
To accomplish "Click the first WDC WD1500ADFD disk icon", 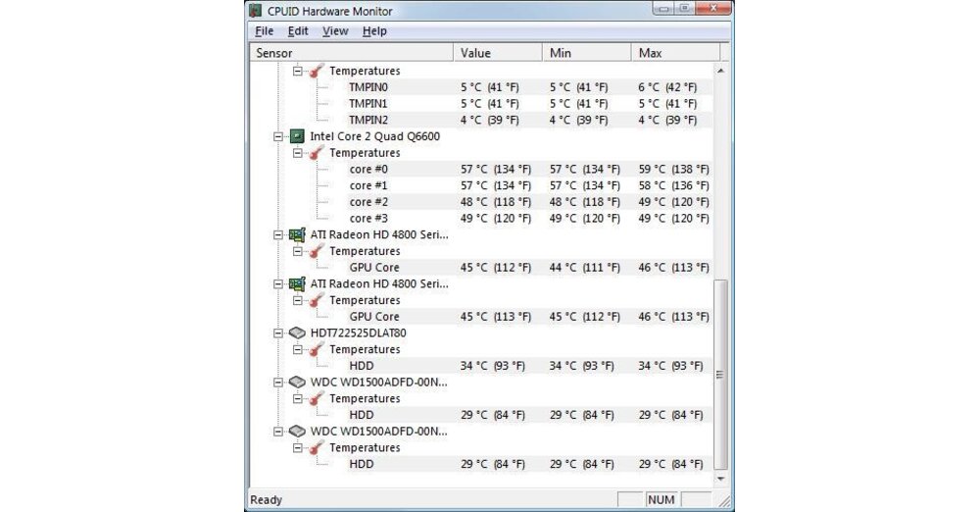I will 298,382.
